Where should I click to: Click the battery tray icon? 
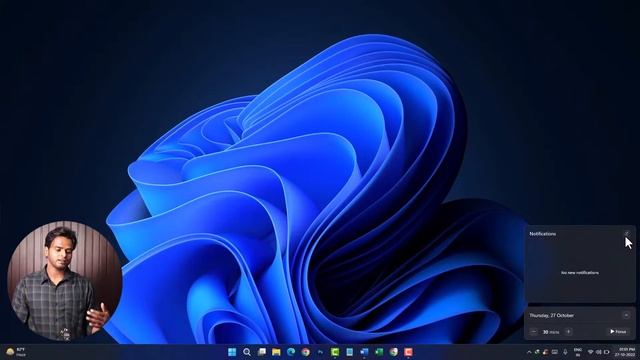click(x=607, y=352)
